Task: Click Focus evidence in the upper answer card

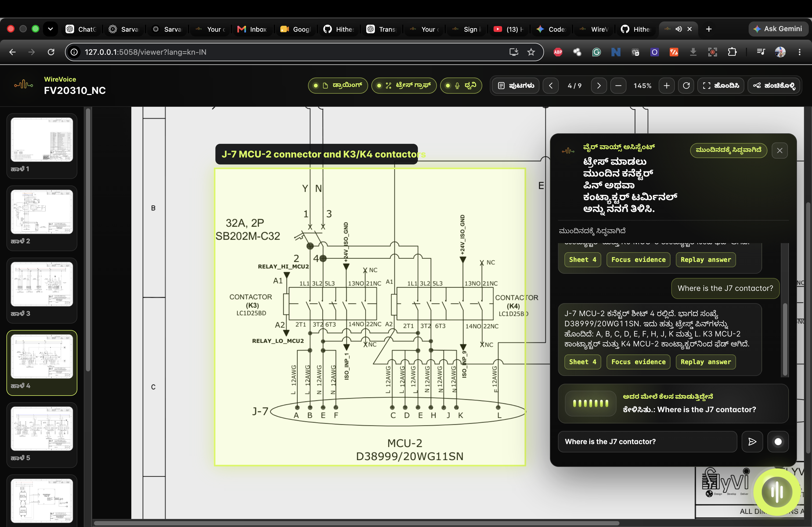Action: point(638,259)
